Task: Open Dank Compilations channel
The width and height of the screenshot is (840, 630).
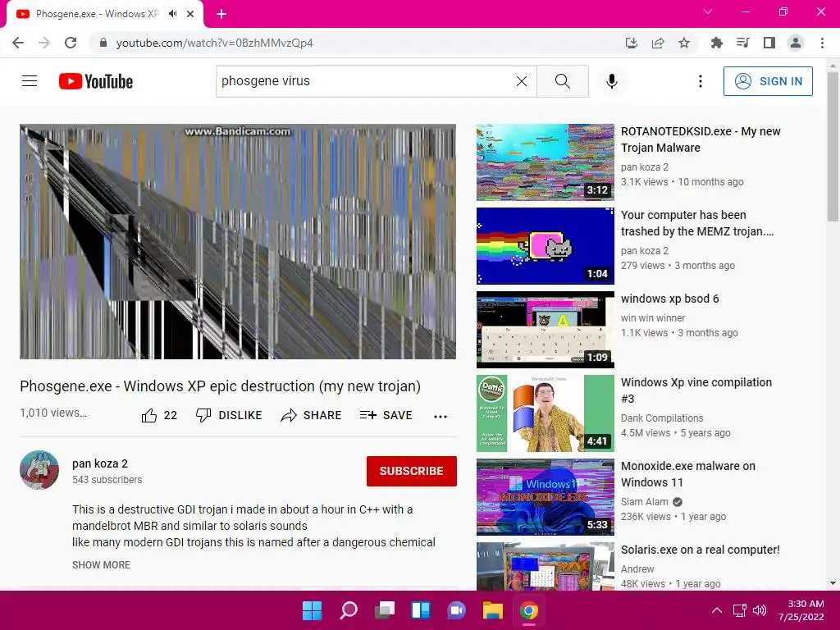Action: coord(662,418)
